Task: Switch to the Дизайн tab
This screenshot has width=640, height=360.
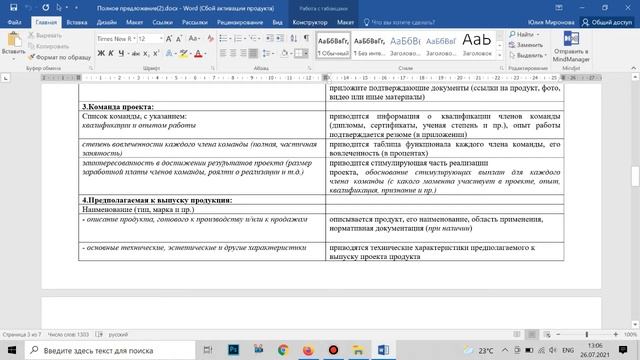Action: 107,22
